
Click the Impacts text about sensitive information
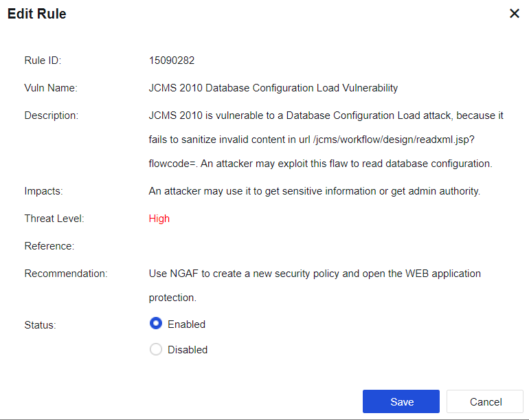tap(314, 191)
